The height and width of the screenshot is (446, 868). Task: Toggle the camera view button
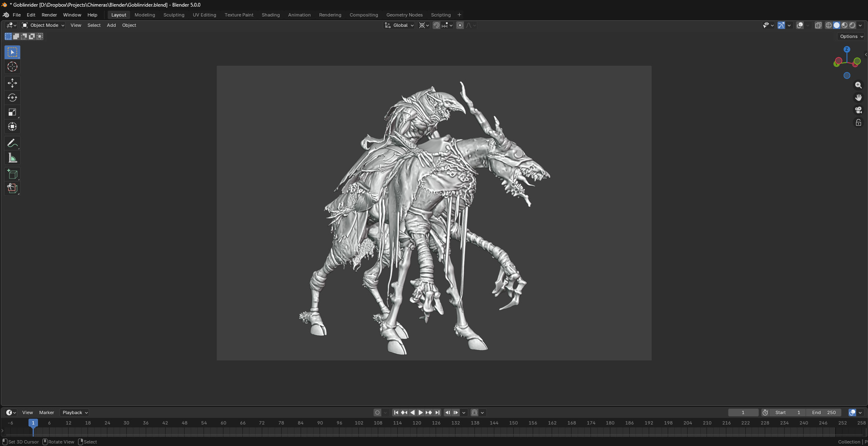(859, 110)
